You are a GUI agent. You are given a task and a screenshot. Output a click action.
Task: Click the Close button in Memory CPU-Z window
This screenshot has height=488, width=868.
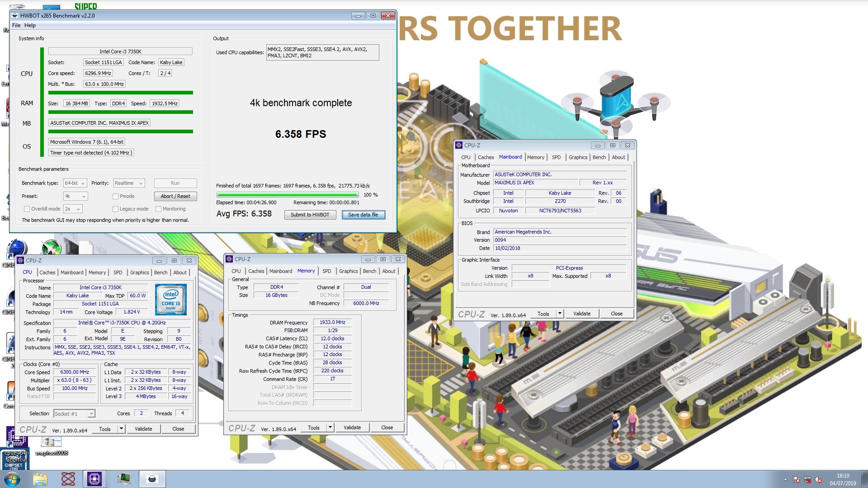[387, 427]
